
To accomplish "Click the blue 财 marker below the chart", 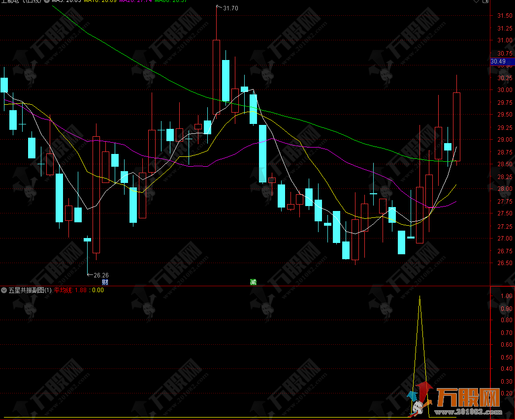I will 105,282.
